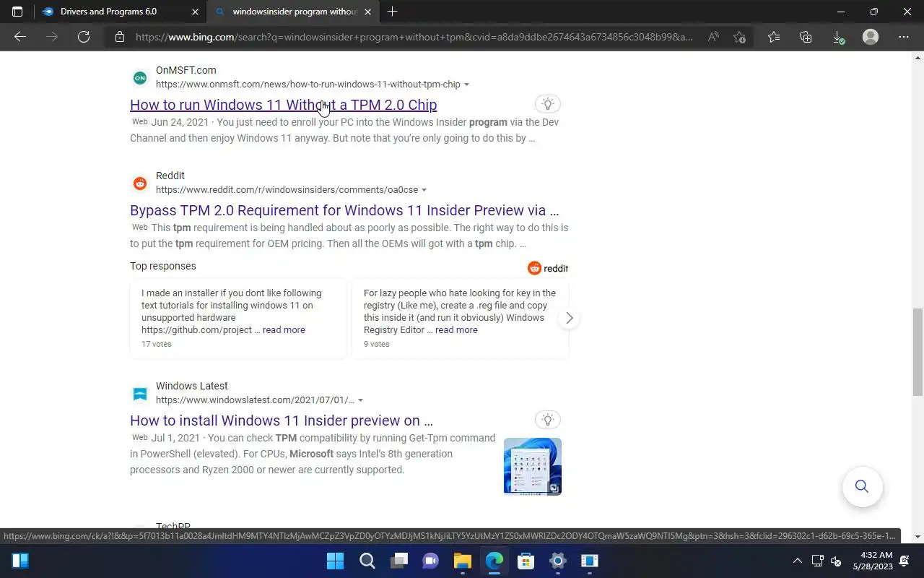924x578 pixels.
Task: Click lightbulb insight icon for OnMSFT result
Action: pyautogui.click(x=548, y=104)
